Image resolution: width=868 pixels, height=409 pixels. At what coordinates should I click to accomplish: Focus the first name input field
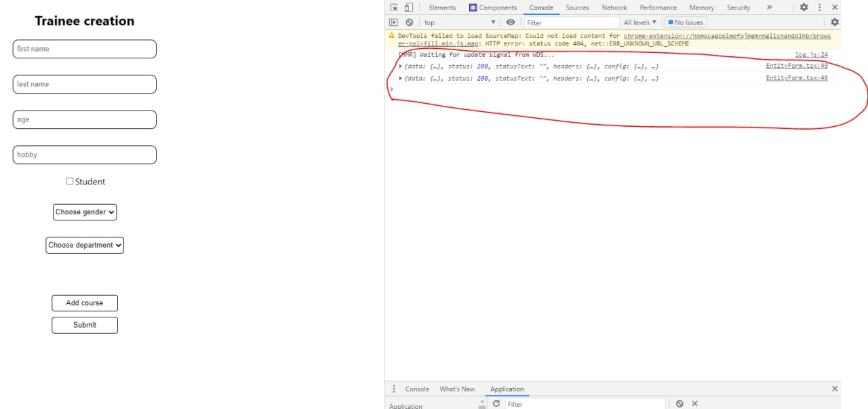click(x=85, y=49)
